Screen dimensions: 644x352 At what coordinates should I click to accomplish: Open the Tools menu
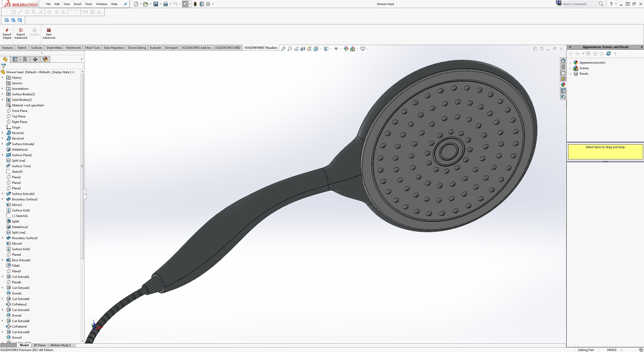(x=88, y=4)
